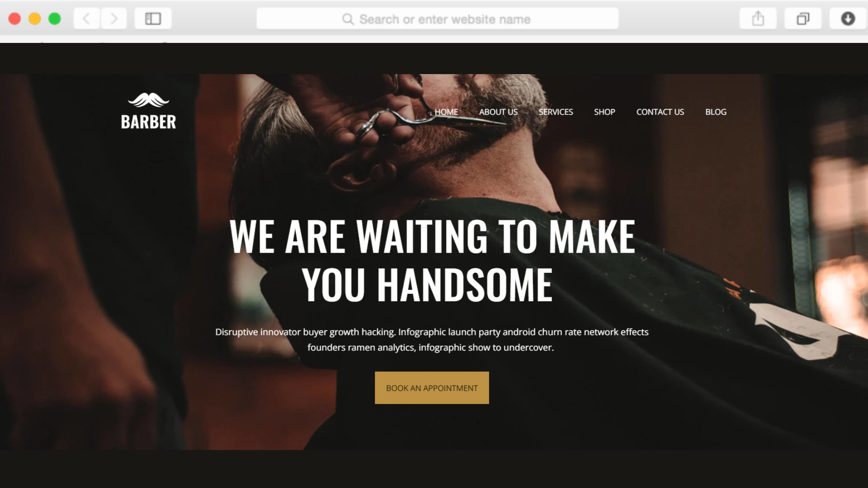The height and width of the screenshot is (488, 868).
Task: Open the Contact Us page
Action: coord(660,112)
